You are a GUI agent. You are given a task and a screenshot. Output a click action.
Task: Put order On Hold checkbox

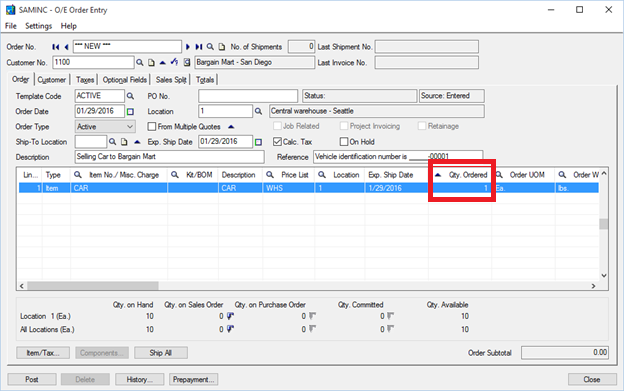point(344,142)
